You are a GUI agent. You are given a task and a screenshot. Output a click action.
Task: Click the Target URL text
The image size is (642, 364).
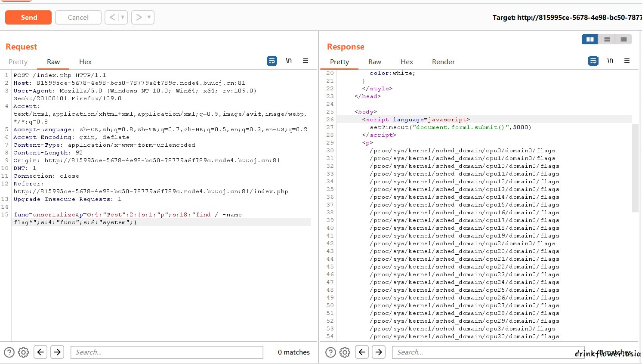[x=567, y=18]
